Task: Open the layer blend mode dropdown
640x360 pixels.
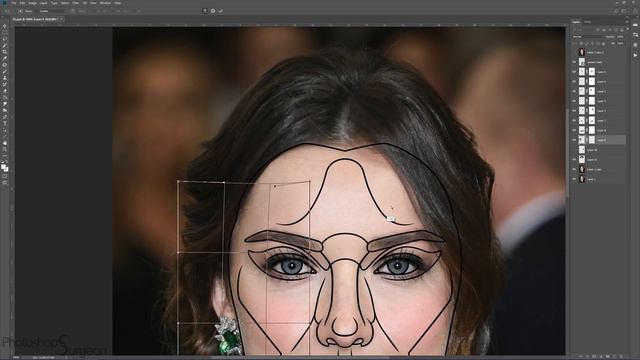Action: 587,37
